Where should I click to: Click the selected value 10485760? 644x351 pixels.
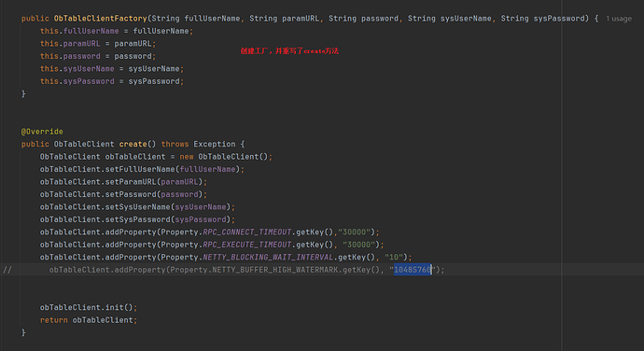[413, 270]
